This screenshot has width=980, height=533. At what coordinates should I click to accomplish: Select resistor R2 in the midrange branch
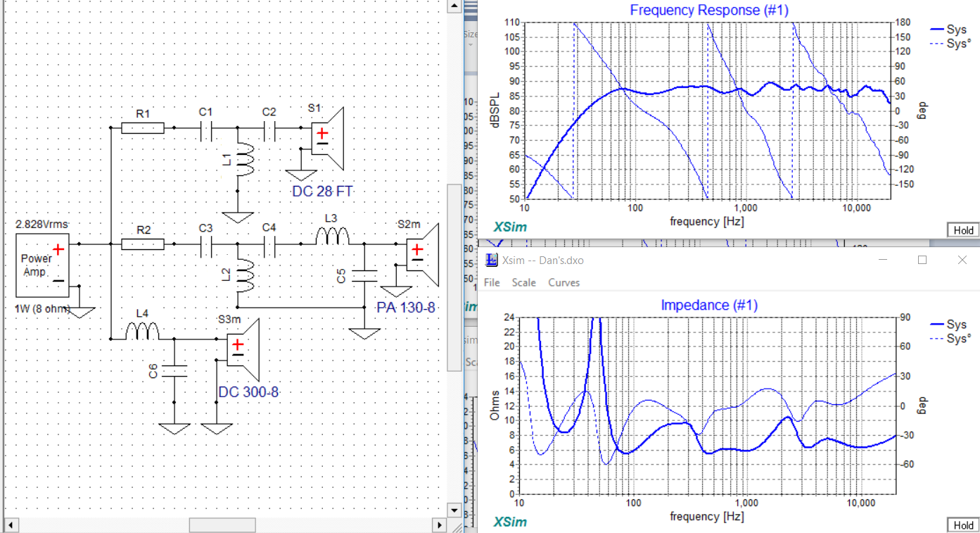pos(143,244)
